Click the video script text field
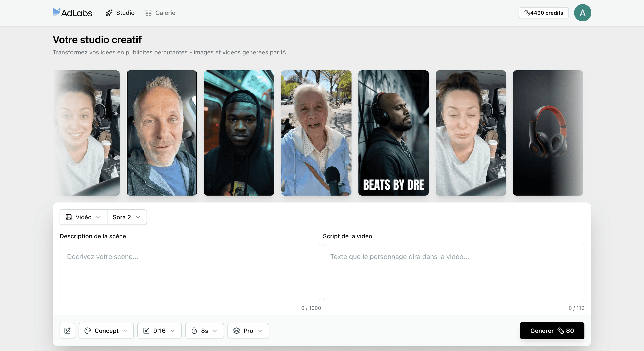Screen dimensions: 644x351 click(x=453, y=272)
